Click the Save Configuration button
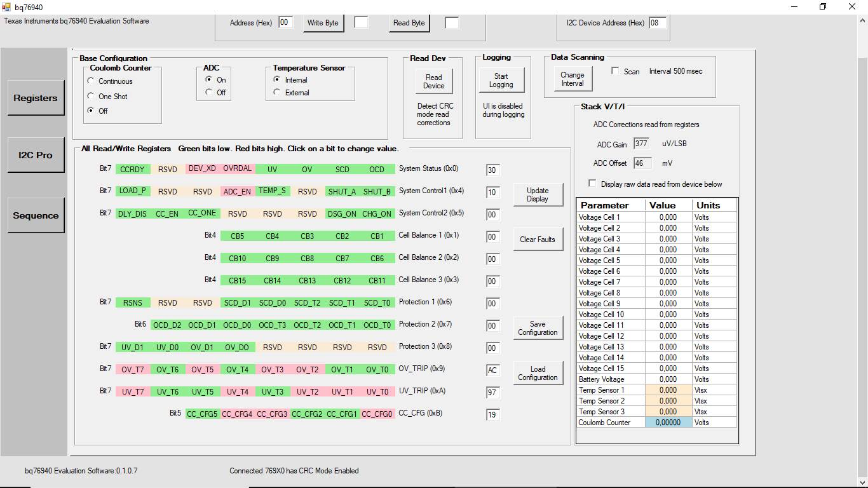This screenshot has height=488, width=868. (538, 328)
